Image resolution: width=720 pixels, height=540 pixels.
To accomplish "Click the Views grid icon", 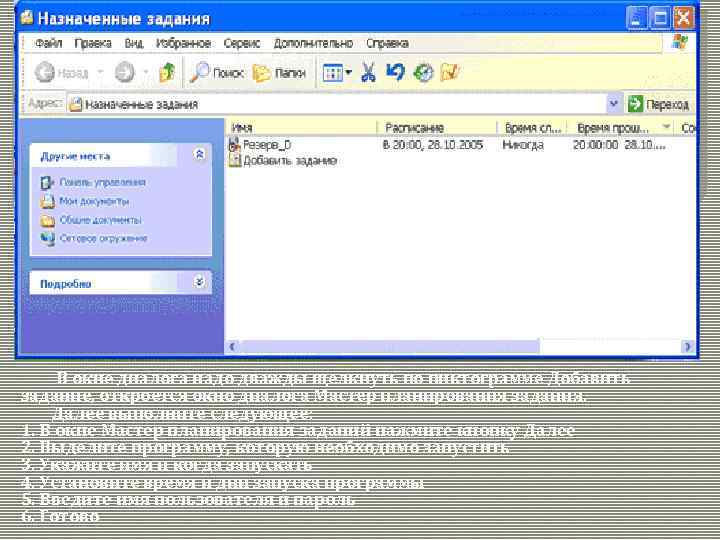I will click(x=332, y=73).
